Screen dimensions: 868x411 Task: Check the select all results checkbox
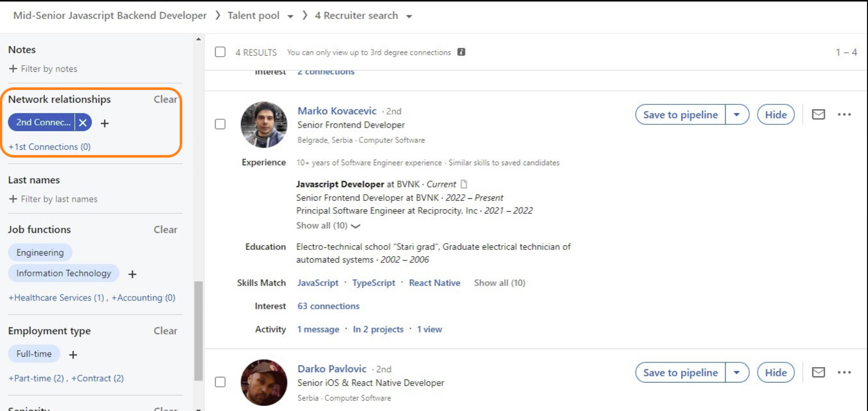click(220, 52)
